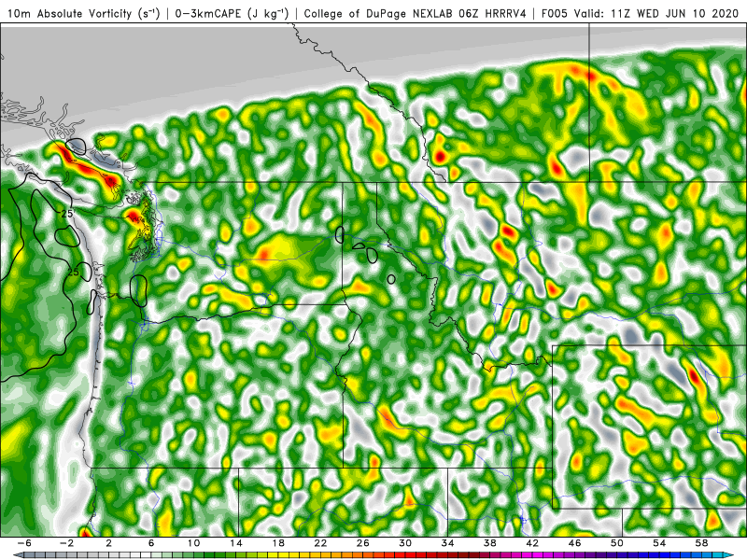Click the '10' color bar label
This screenshot has height=560, width=747.
tap(193, 543)
